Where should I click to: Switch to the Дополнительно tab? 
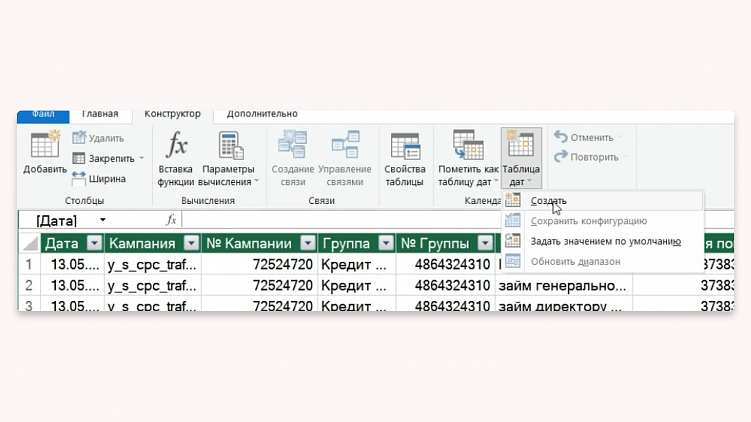262,114
